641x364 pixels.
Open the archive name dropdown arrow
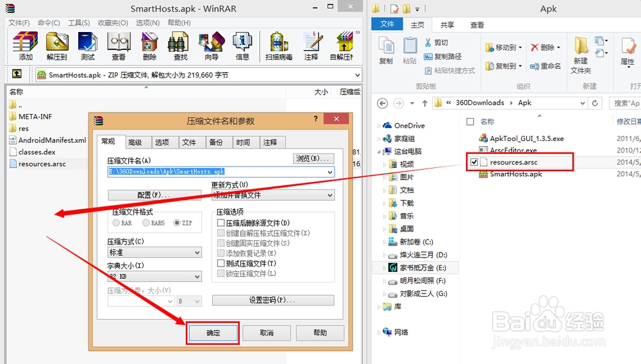329,172
